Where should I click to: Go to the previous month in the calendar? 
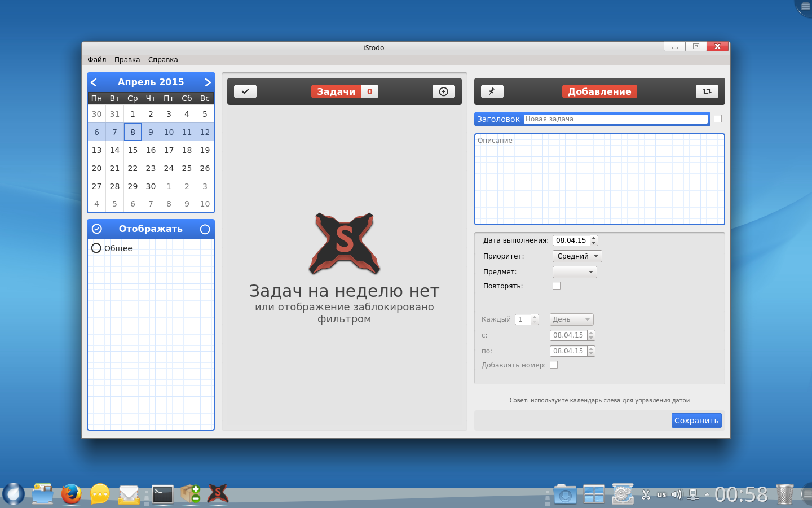[x=94, y=82]
